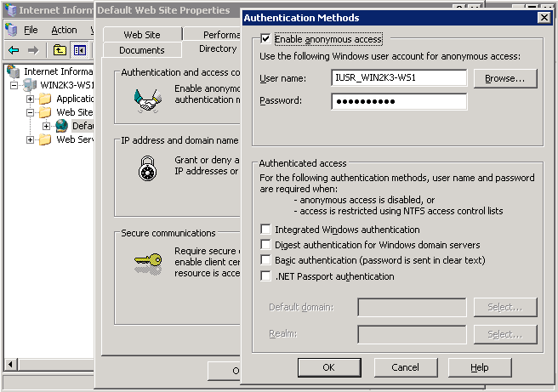This screenshot has width=558, height=392.
Task: Tick Digest authentication for Windows domain servers
Action: tap(266, 245)
